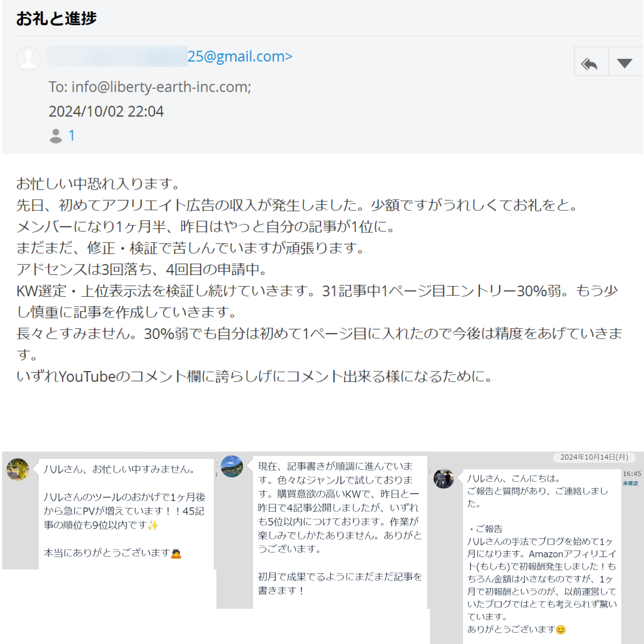This screenshot has width=644, height=644.
Task: Click the two-people photo profile avatar
Action: (x=444, y=478)
